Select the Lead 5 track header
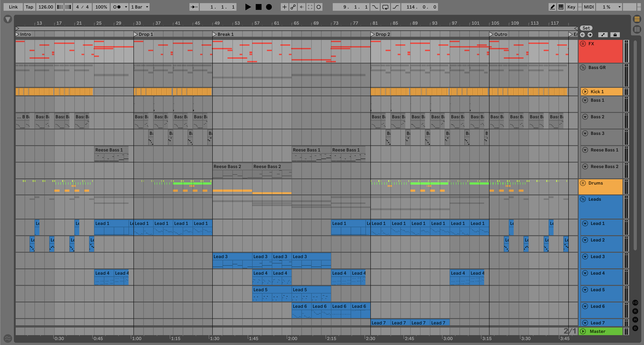This screenshot has height=345, width=644. click(x=597, y=290)
